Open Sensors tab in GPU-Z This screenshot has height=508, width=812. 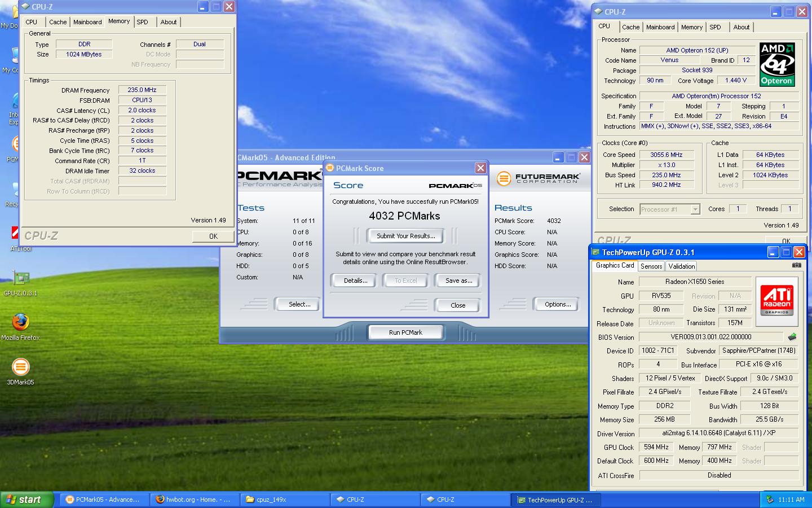[651, 266]
